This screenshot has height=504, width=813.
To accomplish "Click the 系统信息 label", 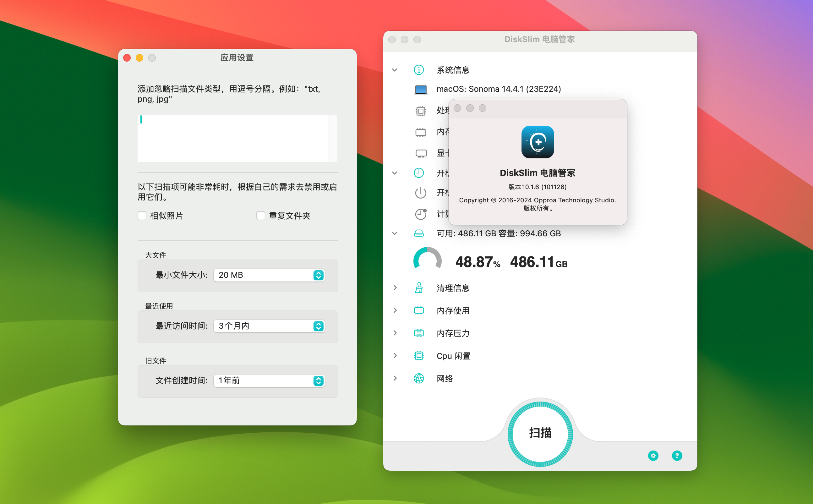I will tap(453, 70).
